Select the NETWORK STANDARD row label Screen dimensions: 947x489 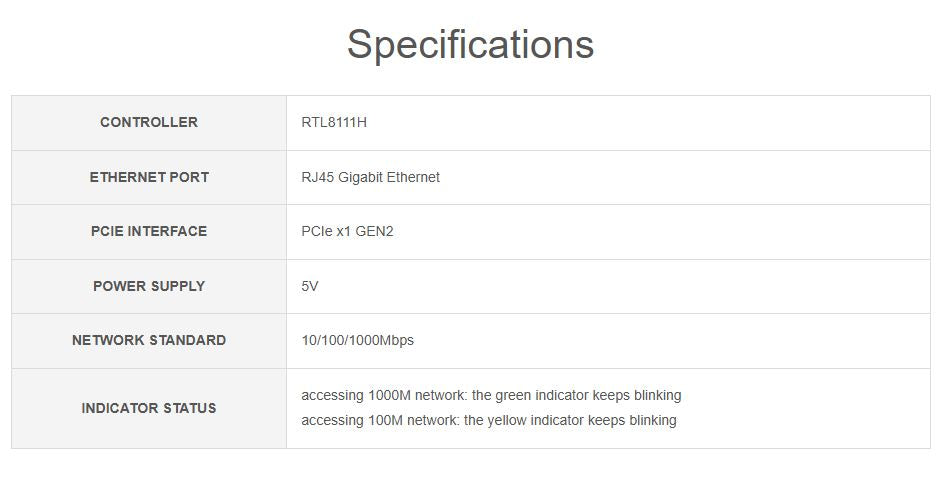(x=149, y=340)
